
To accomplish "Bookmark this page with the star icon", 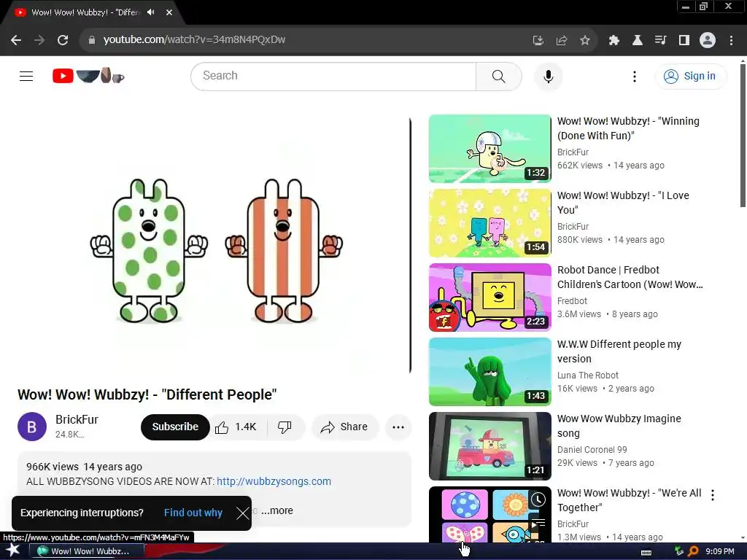I will pos(585,41).
